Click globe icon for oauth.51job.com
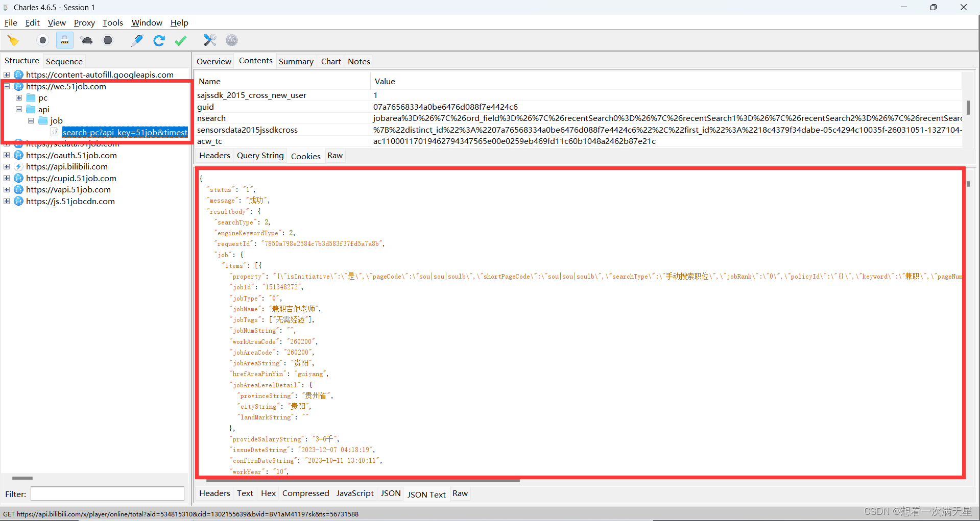980x521 pixels. [x=18, y=155]
